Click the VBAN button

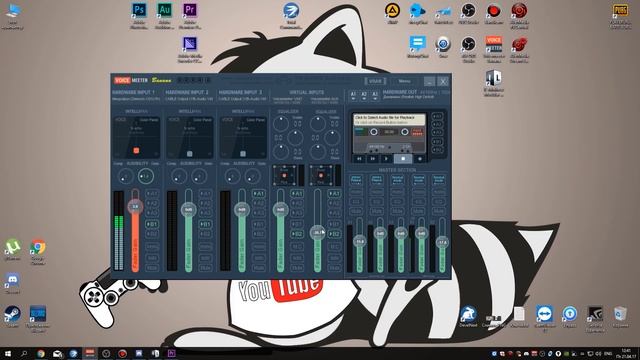(375, 81)
